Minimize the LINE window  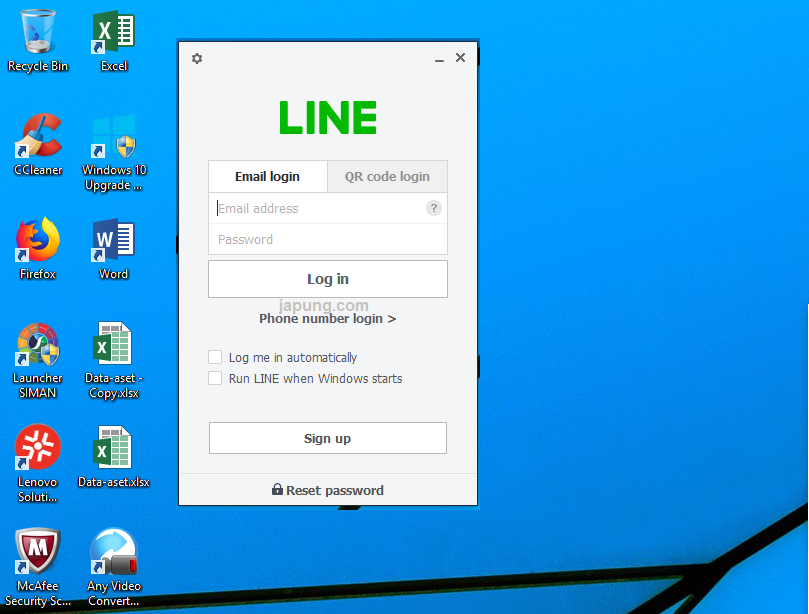point(439,58)
